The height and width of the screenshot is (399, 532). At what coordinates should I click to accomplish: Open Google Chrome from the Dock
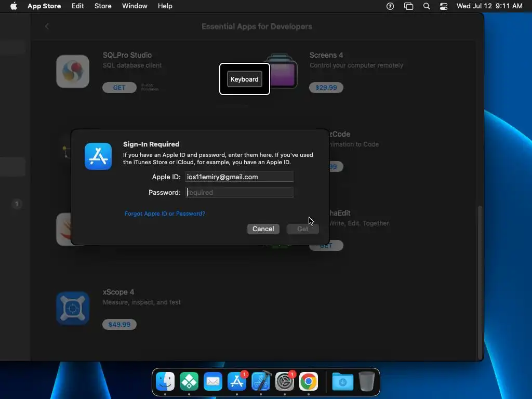pyautogui.click(x=309, y=381)
